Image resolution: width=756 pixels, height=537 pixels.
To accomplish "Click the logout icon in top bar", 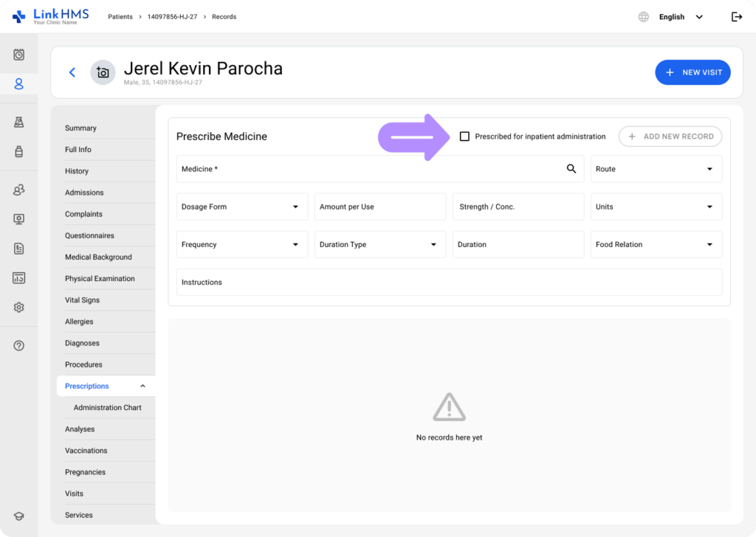I will [x=736, y=17].
